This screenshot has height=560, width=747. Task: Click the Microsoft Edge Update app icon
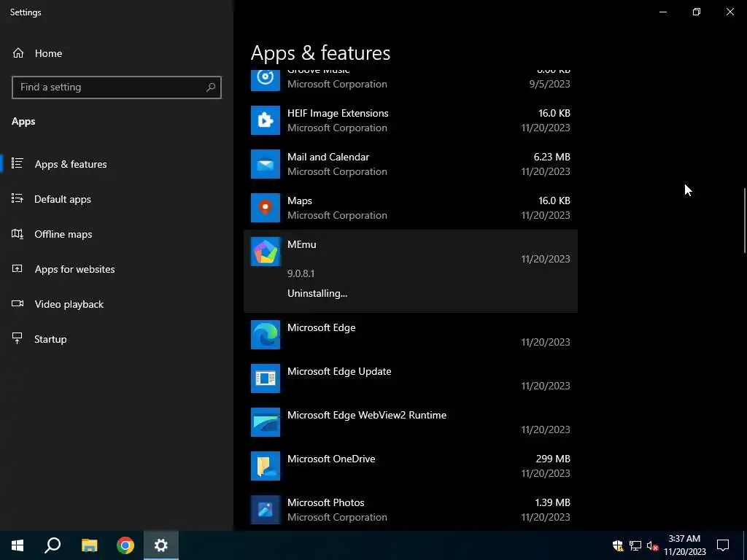pos(266,378)
